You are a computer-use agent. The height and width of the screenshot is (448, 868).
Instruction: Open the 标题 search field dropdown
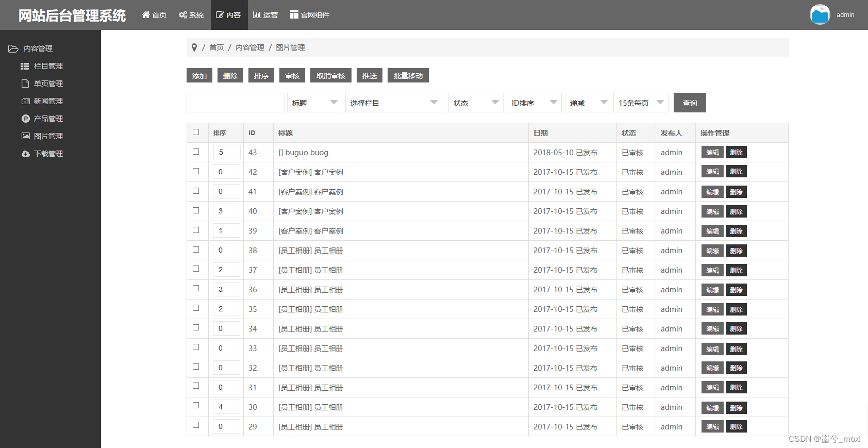coord(314,103)
